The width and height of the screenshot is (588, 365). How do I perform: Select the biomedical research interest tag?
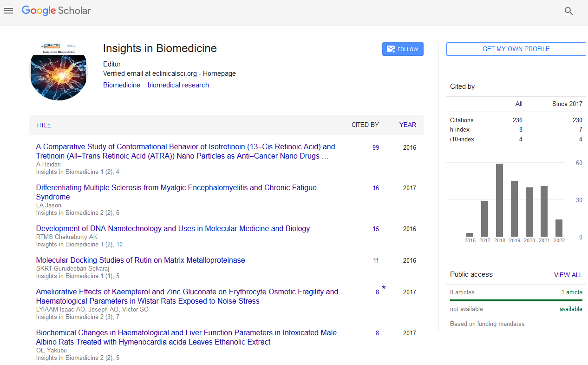pyautogui.click(x=178, y=85)
